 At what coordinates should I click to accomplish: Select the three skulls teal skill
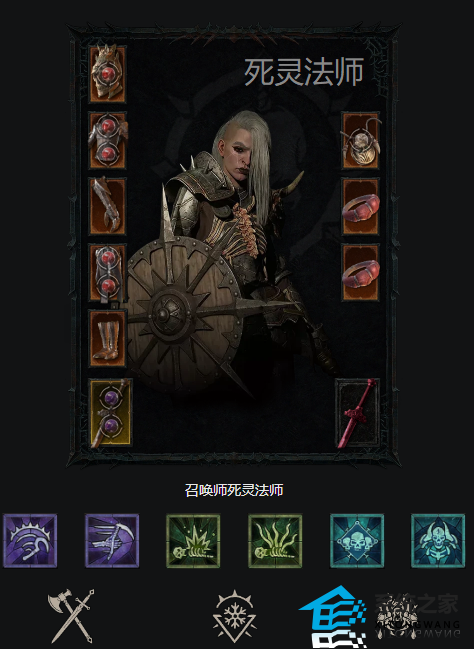(357, 541)
